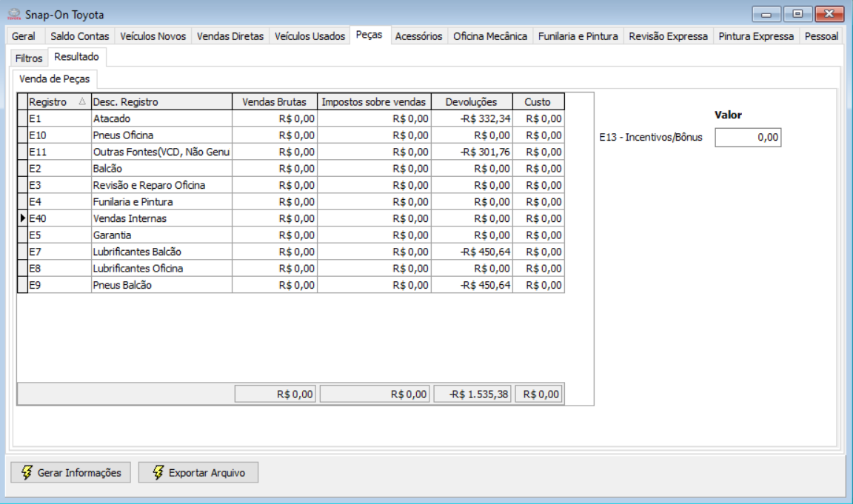853x504 pixels.
Task: Click the Custo column header
Action: [538, 101]
